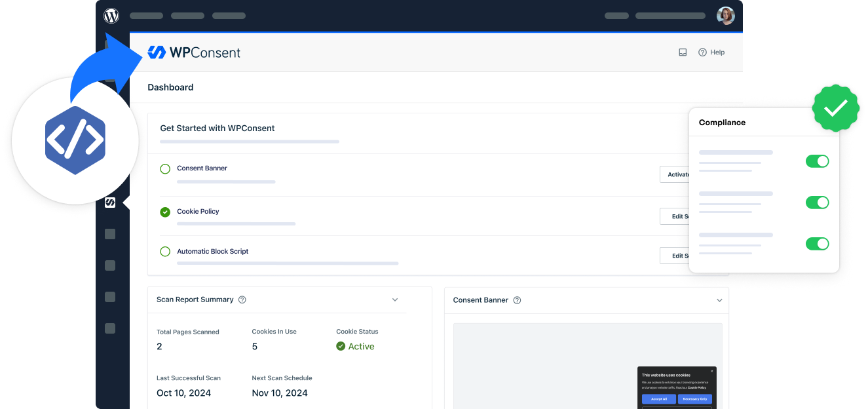
Task: Open the user avatar profile menu
Action: (x=726, y=16)
